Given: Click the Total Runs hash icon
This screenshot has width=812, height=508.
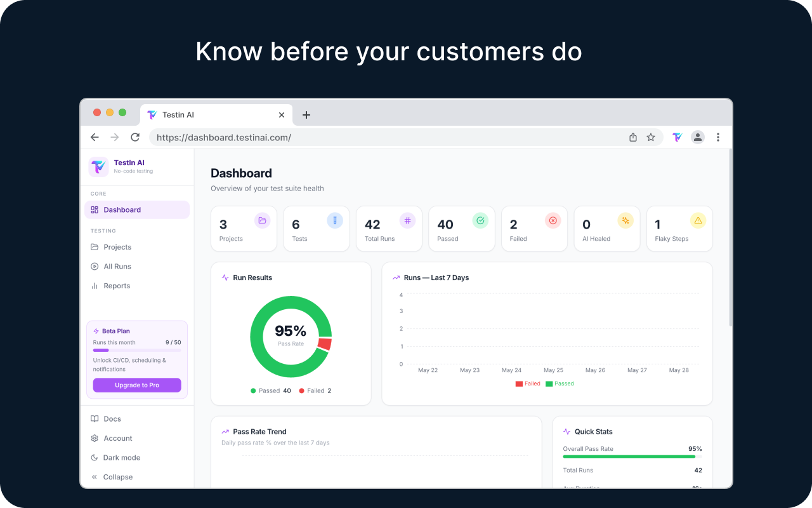Looking at the screenshot, I should point(407,220).
